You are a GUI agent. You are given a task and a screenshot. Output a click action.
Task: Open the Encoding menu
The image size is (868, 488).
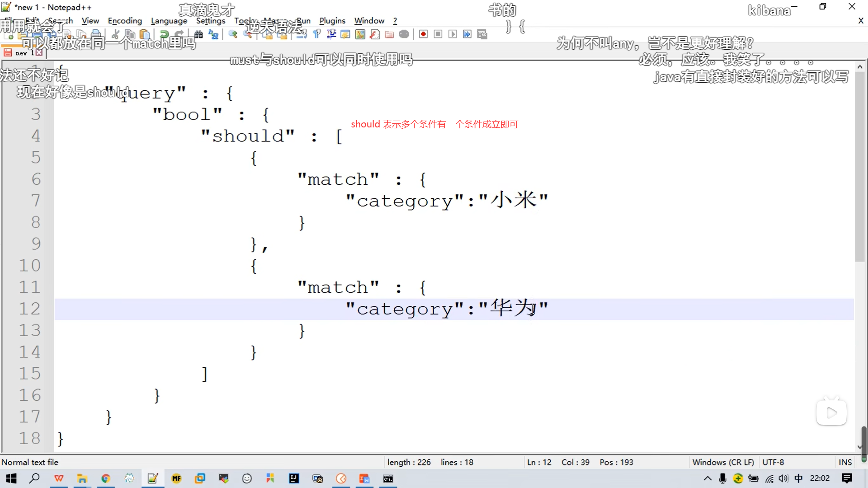(125, 21)
